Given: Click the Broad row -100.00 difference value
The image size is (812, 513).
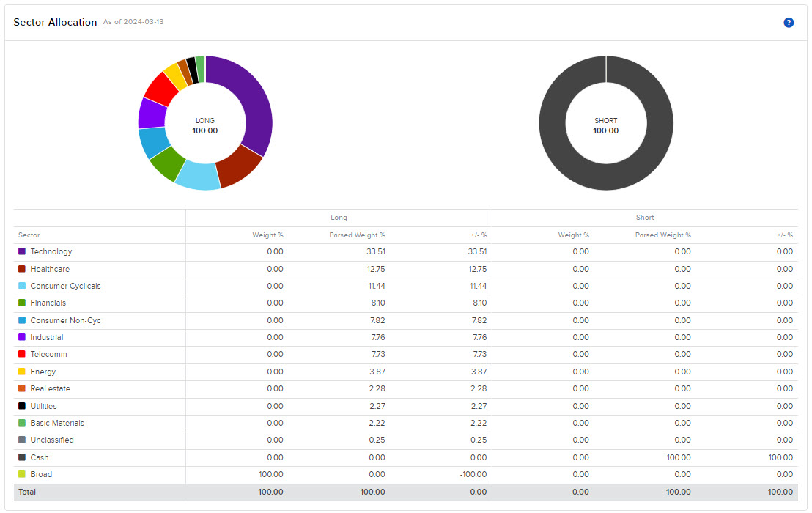Looking at the screenshot, I should pos(473,475).
